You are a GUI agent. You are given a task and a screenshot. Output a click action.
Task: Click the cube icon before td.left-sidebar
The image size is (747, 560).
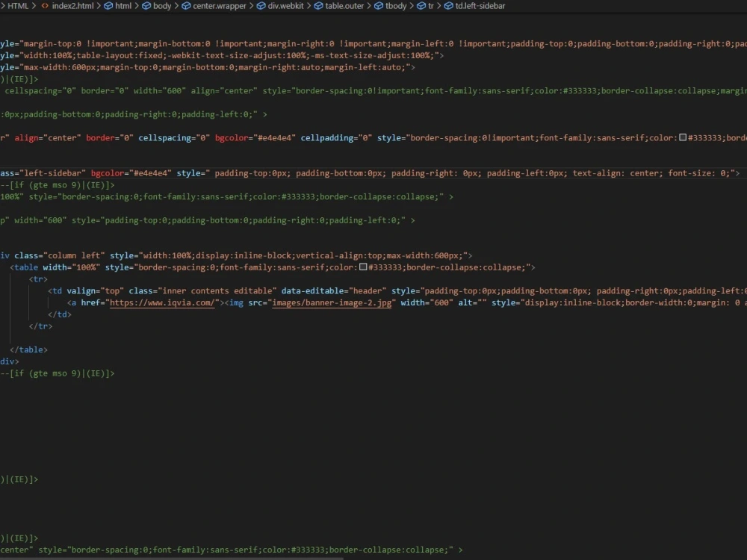[x=449, y=6]
